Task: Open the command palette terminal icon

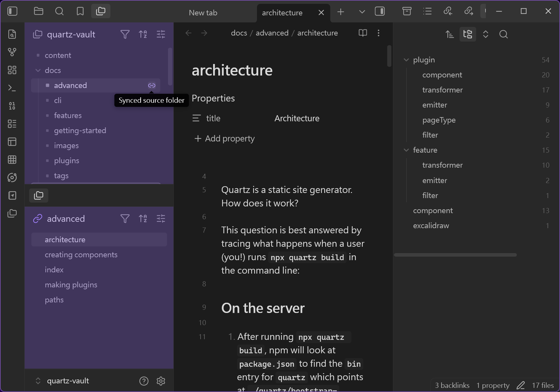Action: pos(12,88)
